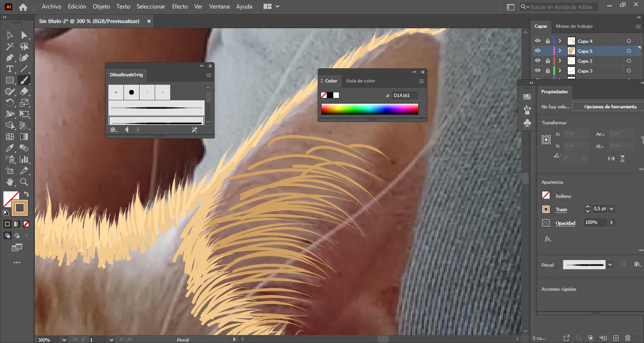
Task: Click the toolbar Stroke color box
Action: point(20,207)
